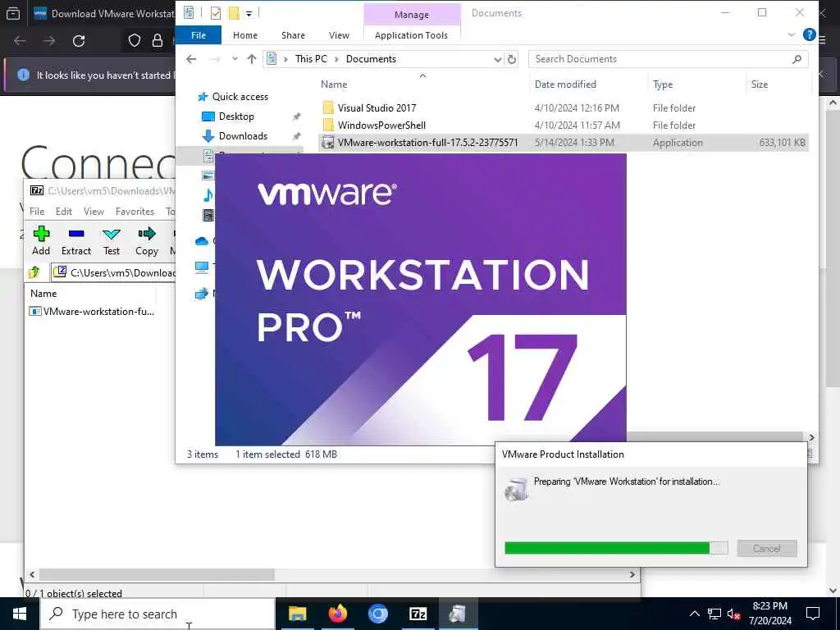Open the 7-Zip File menu

pos(37,211)
